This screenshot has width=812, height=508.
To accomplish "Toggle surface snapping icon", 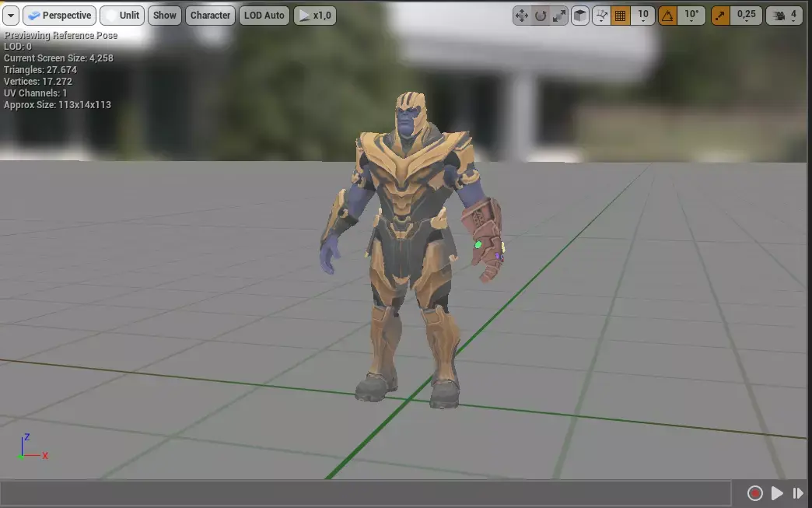I will coord(601,16).
